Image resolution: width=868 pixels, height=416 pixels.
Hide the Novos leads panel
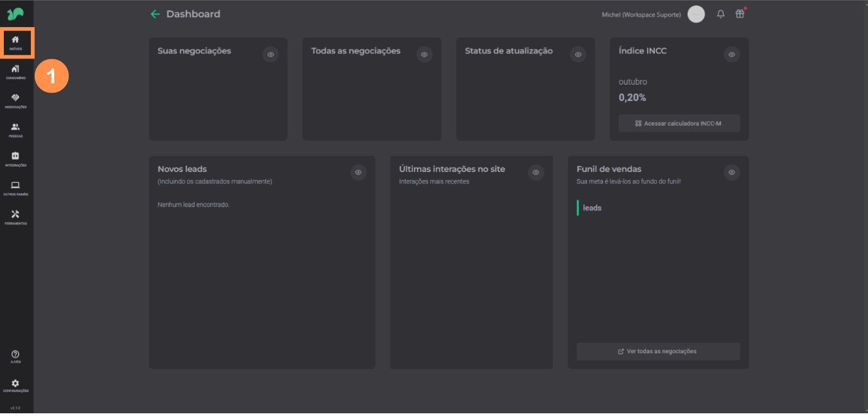click(x=358, y=172)
